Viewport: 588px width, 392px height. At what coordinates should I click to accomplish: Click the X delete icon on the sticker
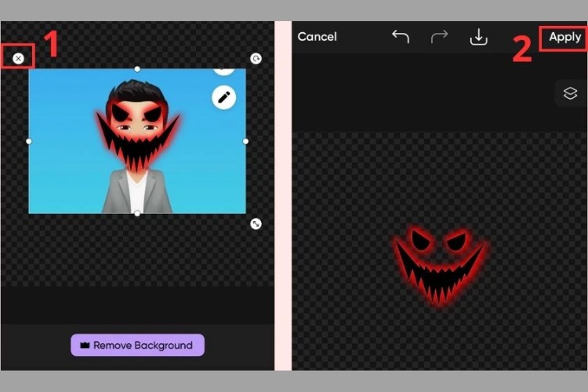point(18,58)
